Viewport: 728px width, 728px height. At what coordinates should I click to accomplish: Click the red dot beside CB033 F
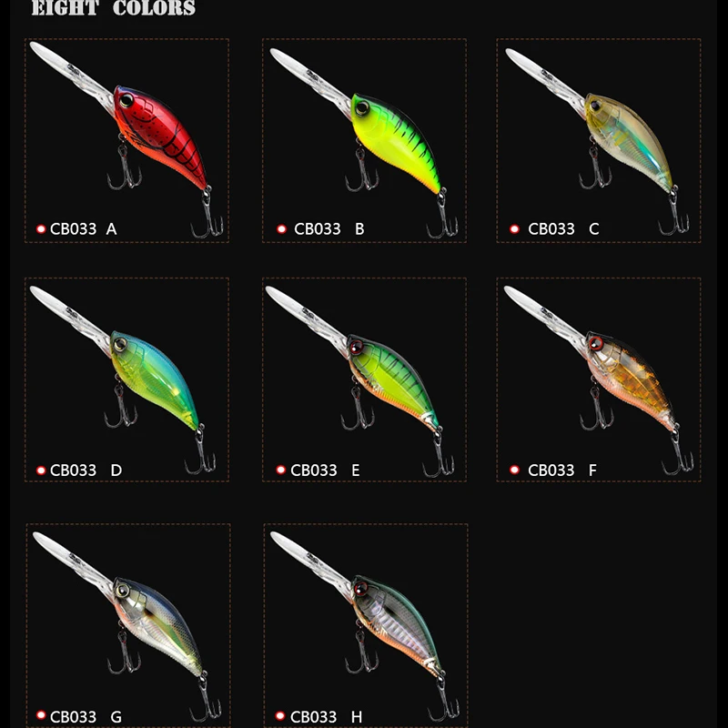(514, 470)
